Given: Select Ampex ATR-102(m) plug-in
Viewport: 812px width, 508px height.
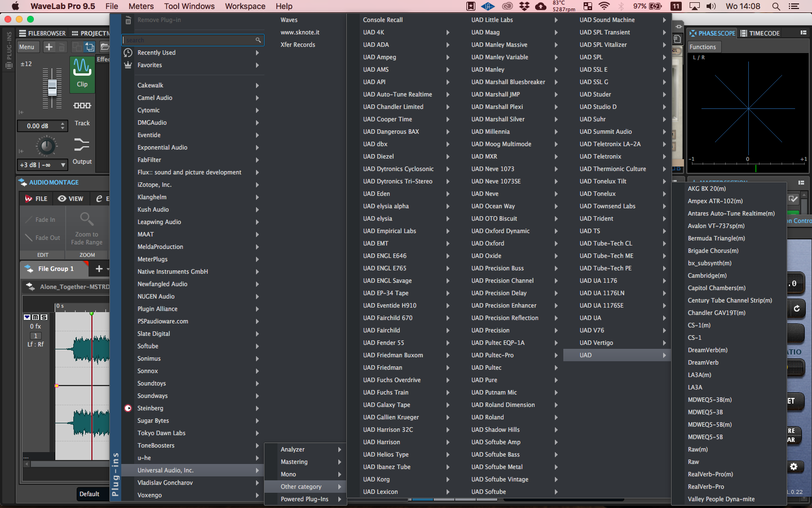Looking at the screenshot, I should 729,201.
